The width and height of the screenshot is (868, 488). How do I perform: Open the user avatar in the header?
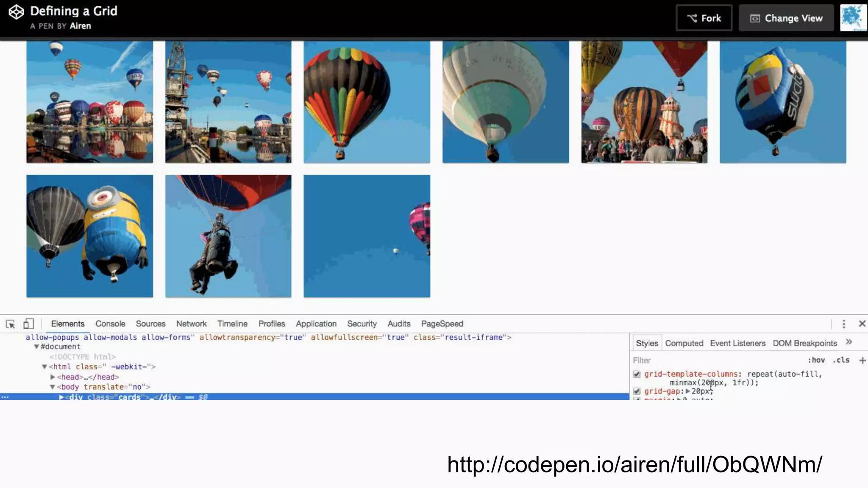(x=853, y=18)
